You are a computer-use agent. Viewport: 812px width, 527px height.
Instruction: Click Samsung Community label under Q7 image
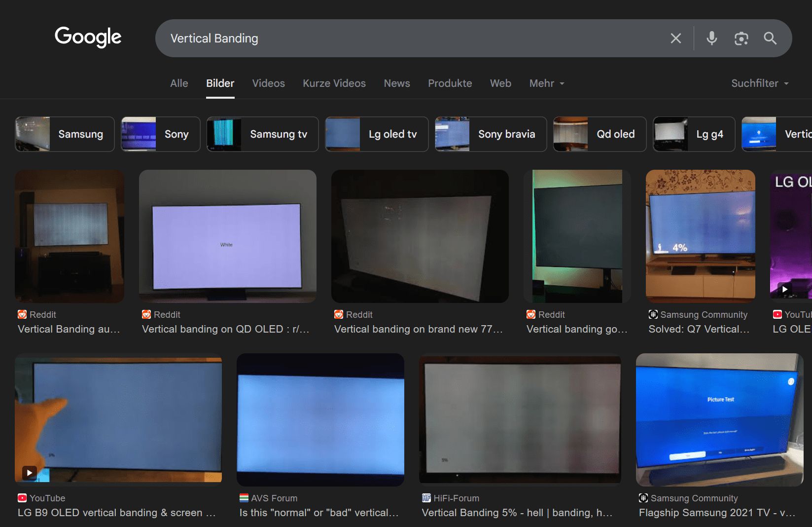(x=704, y=315)
